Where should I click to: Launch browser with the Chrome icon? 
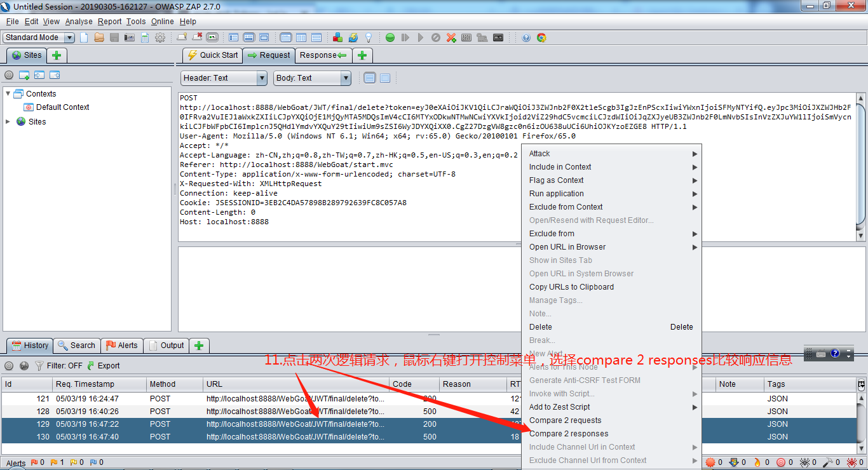pos(541,37)
